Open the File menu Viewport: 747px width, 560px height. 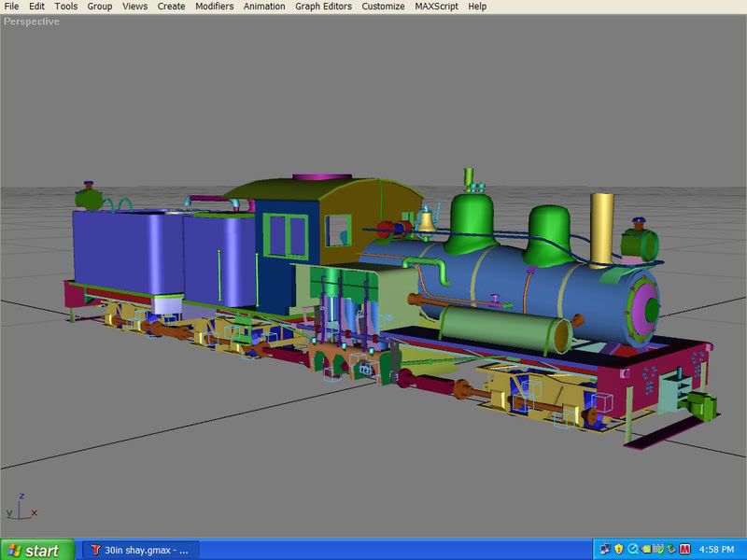(x=11, y=7)
